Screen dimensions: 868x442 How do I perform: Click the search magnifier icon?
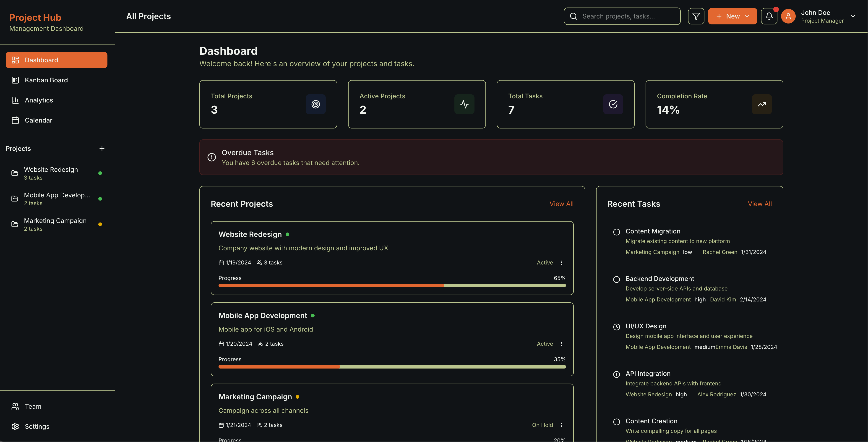[573, 16]
